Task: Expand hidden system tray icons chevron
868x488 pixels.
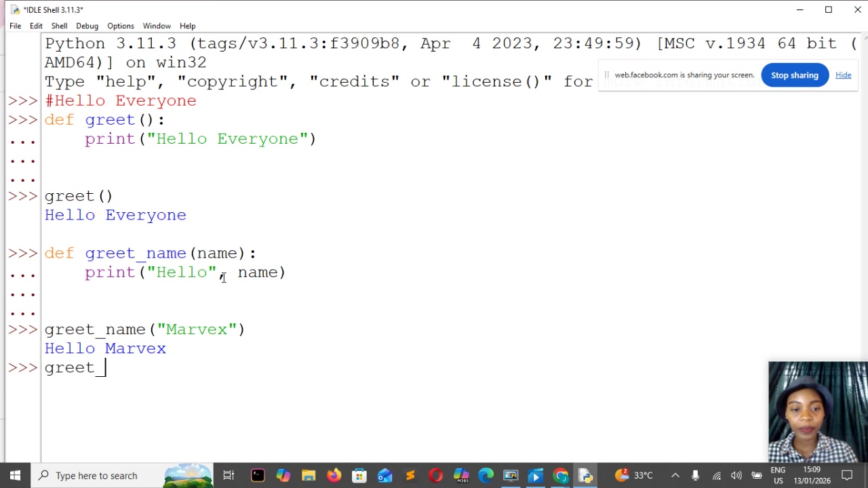Action: pyautogui.click(x=675, y=475)
